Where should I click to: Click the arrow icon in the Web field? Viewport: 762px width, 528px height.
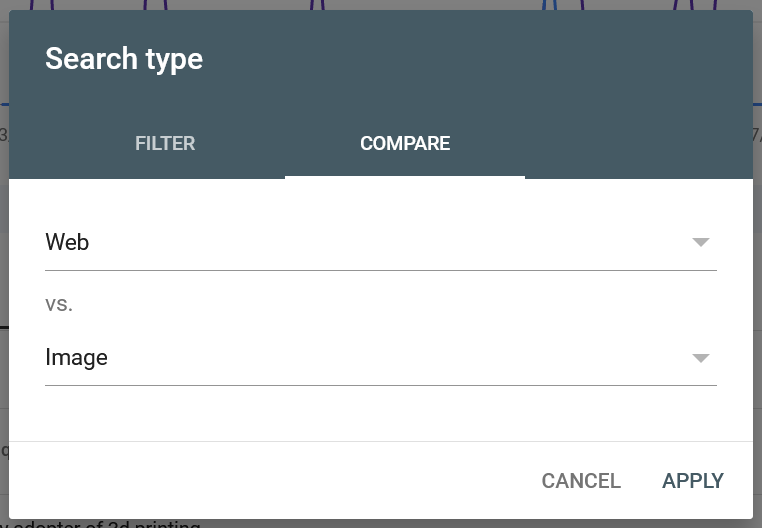click(701, 242)
